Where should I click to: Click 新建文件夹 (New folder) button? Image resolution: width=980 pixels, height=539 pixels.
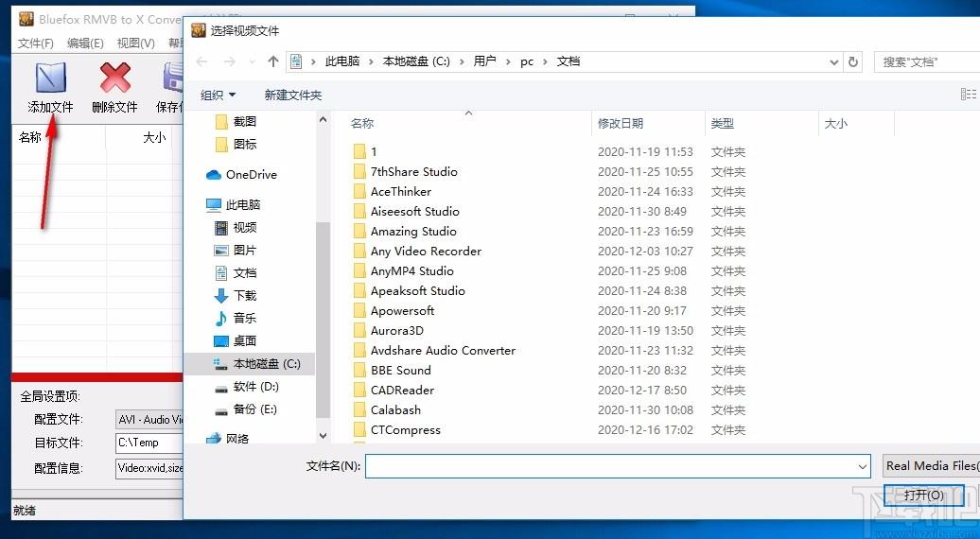click(x=292, y=95)
